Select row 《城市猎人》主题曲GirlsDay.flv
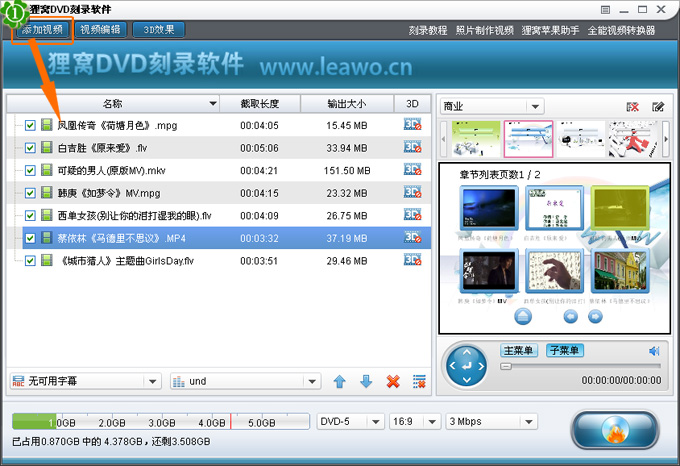 pyautogui.click(x=219, y=261)
